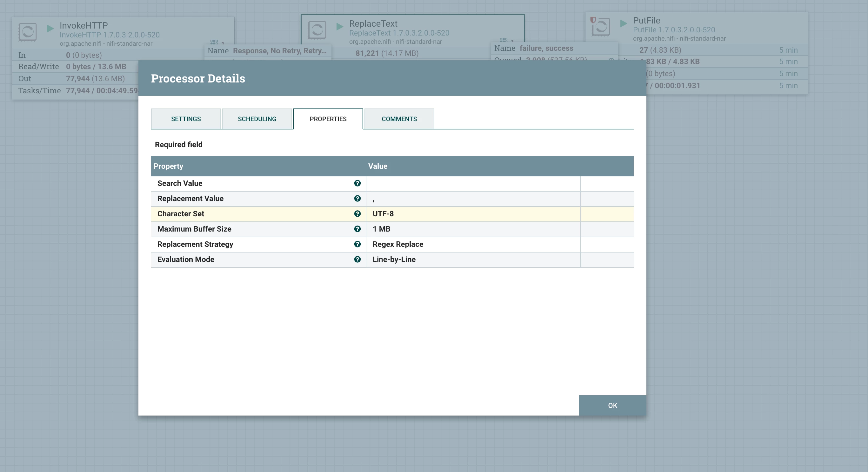Click the 'failure, success' connection label

pyautogui.click(x=546, y=48)
